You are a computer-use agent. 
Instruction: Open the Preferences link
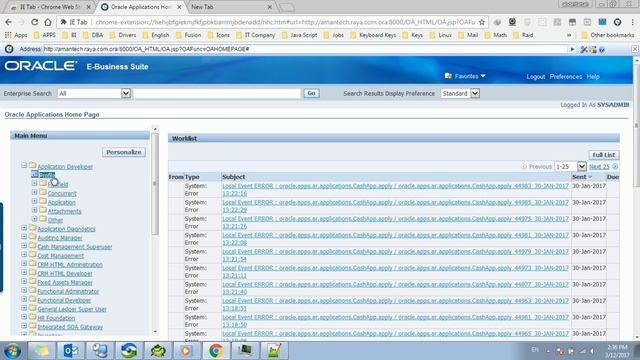pyautogui.click(x=566, y=77)
